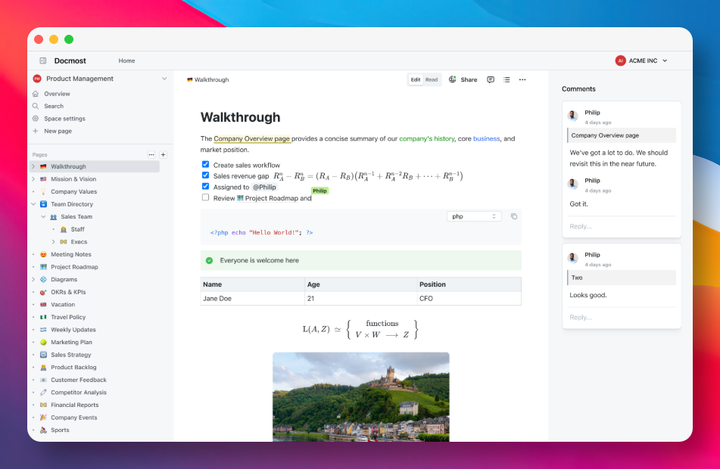Open the Product Management space dropdown chevron

point(164,79)
